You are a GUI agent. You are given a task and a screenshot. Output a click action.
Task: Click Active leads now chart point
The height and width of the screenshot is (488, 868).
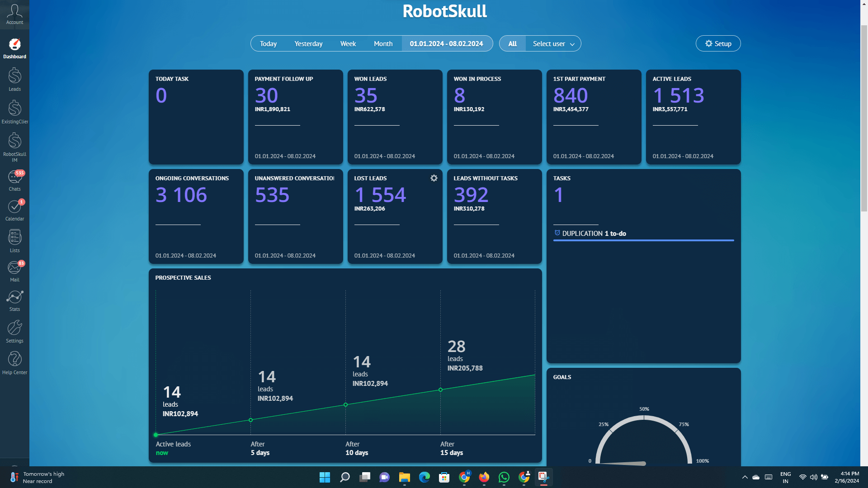tap(156, 435)
